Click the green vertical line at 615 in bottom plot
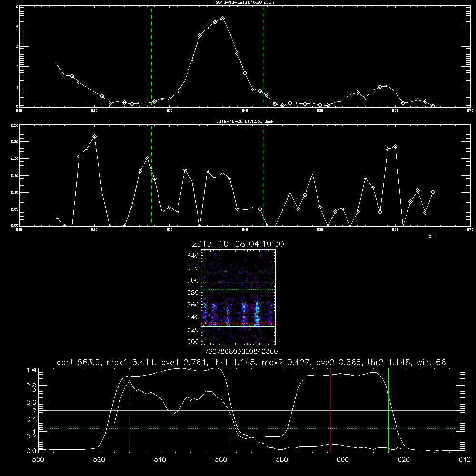Screen dimensions: 476x476 coord(388,410)
